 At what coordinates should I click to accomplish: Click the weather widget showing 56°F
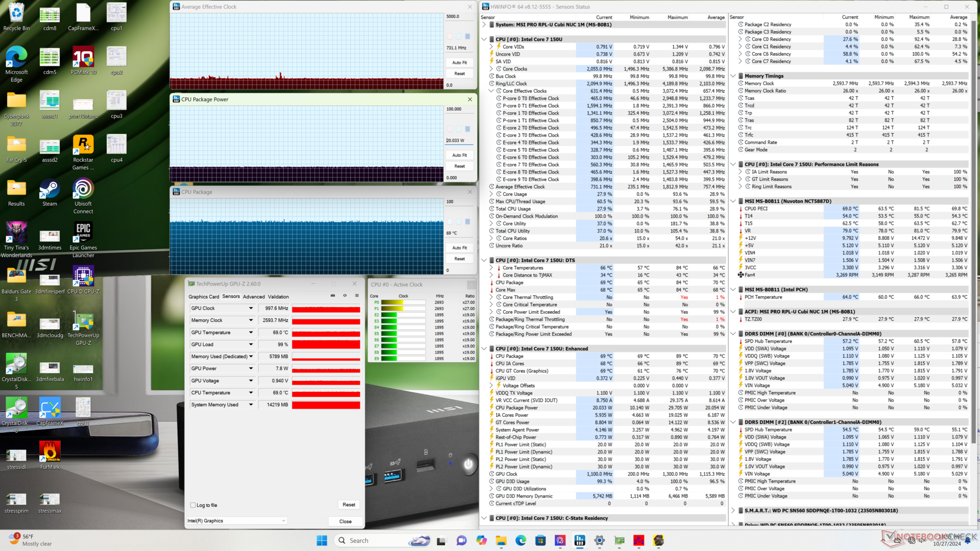[31, 540]
